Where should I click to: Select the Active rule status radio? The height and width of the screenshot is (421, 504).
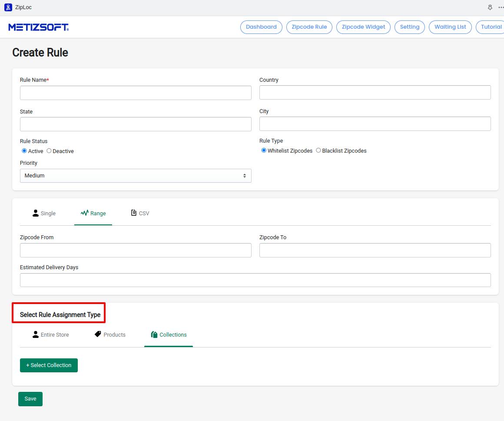click(24, 151)
